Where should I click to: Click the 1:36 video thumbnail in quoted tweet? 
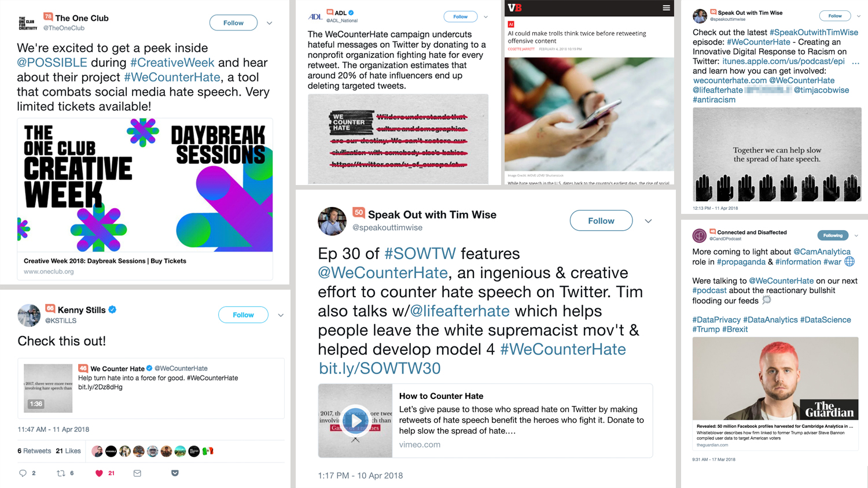[48, 388]
